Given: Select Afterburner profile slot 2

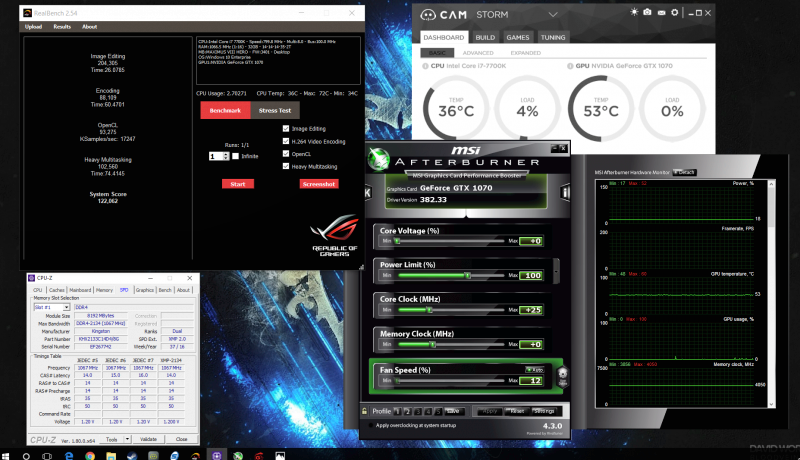Looking at the screenshot, I should coord(407,411).
